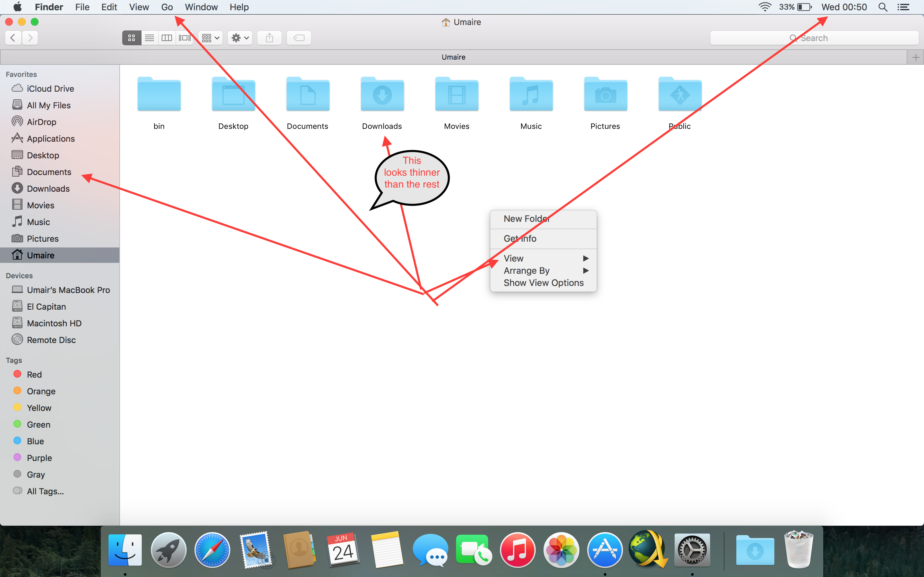Screen dimensions: 924x577
Task: Choose New Folder from context menu
Action: click(526, 219)
